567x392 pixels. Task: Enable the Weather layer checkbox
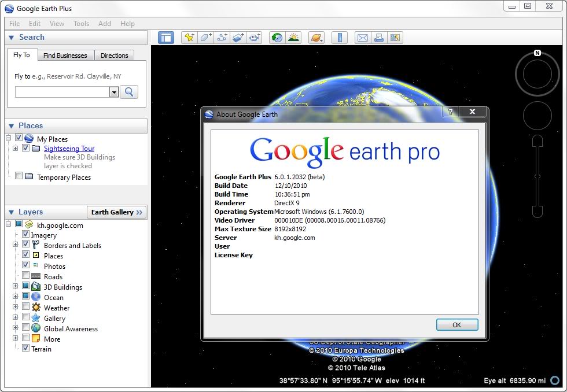click(25, 307)
